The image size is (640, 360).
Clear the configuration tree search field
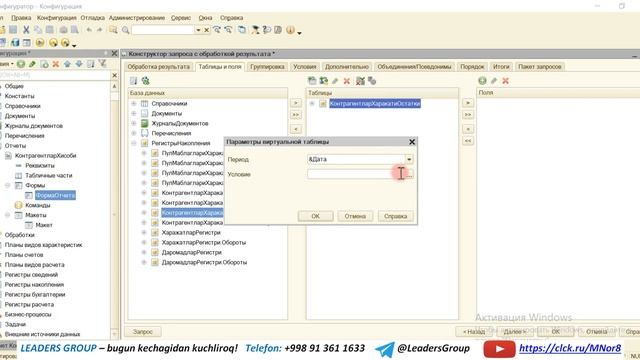(x=114, y=75)
